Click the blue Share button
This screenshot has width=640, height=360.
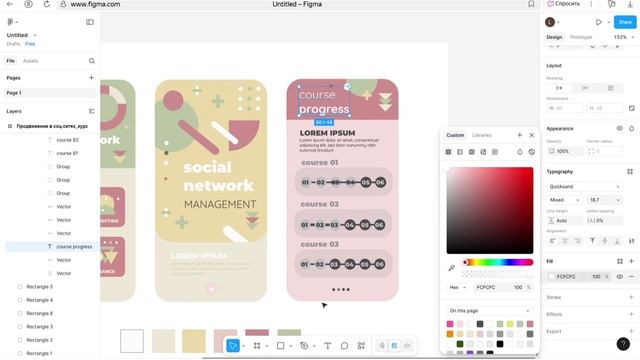625,22
